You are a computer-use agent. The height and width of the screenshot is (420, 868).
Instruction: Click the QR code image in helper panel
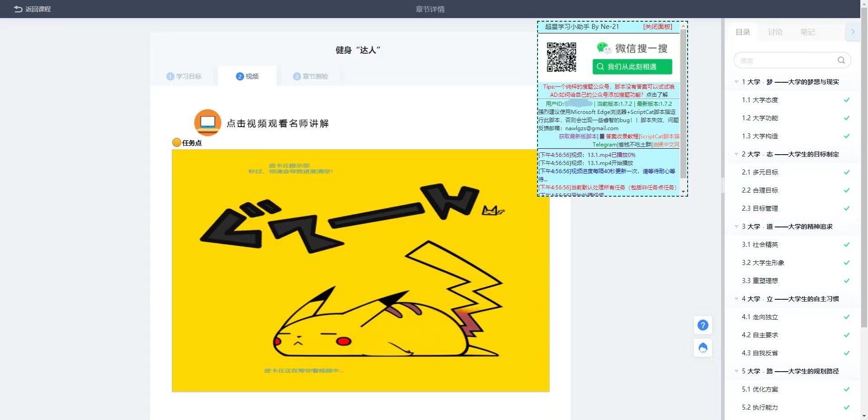[561, 57]
